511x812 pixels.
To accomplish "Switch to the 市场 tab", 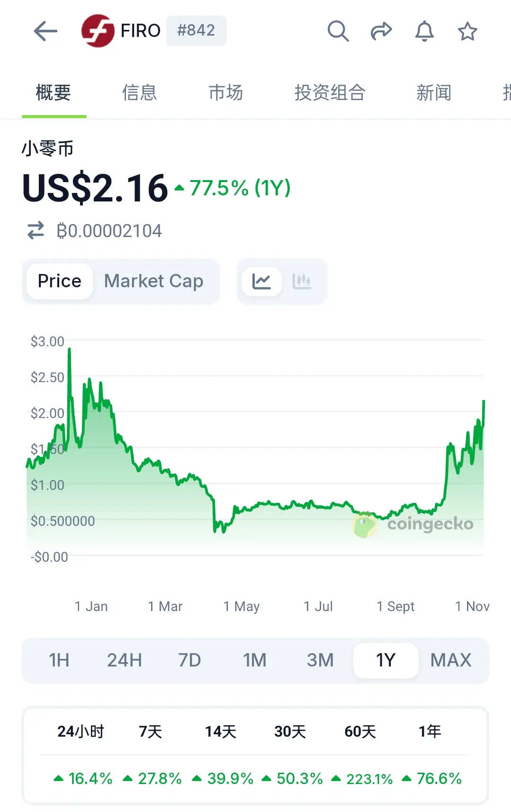I will [225, 92].
